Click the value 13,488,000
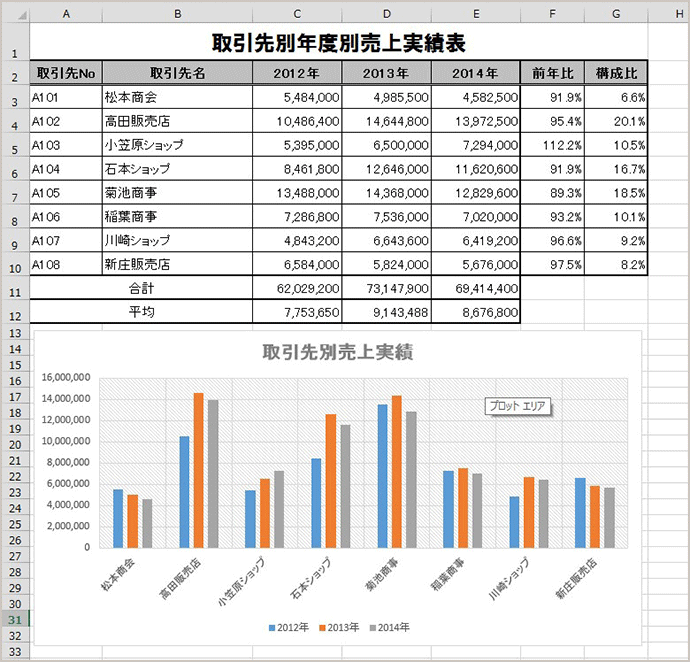This screenshot has height=662, width=690. tap(297, 192)
